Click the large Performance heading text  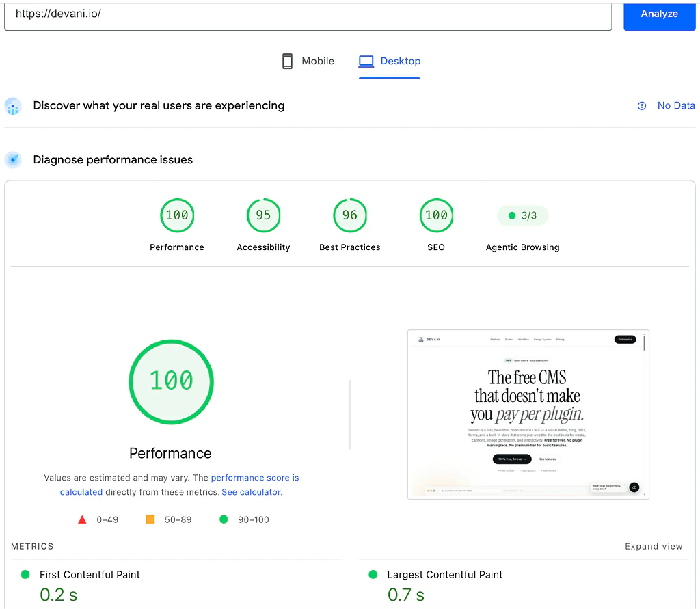click(x=170, y=453)
